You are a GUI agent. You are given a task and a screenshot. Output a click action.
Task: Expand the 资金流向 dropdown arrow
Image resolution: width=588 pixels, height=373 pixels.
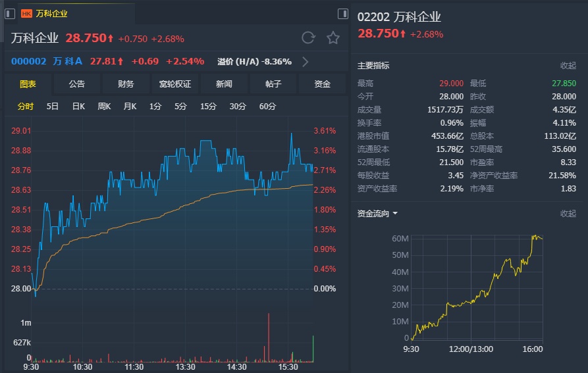coord(395,213)
